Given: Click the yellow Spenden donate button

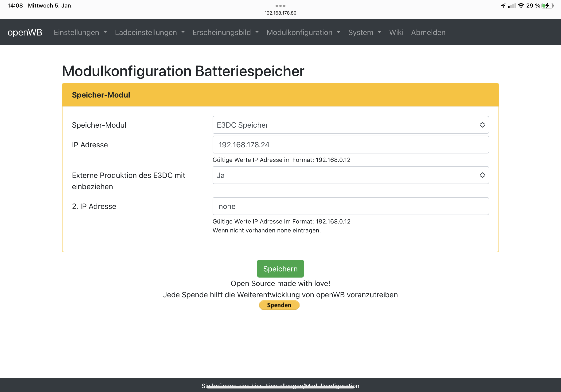Looking at the screenshot, I should [279, 305].
